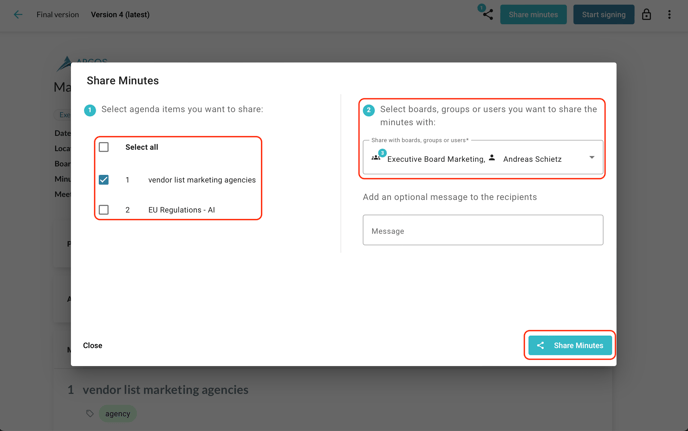
Task: Switch to the Final version tab
Action: (57, 15)
